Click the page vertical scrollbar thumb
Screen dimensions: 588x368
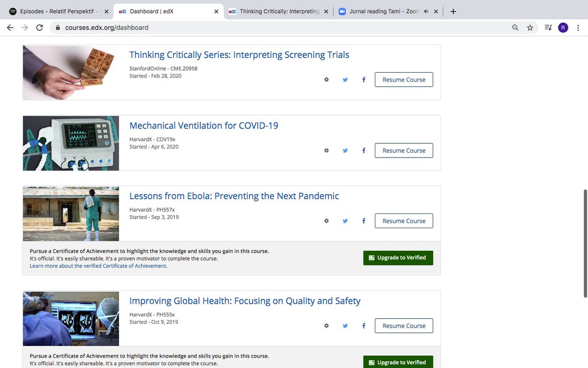click(585, 243)
